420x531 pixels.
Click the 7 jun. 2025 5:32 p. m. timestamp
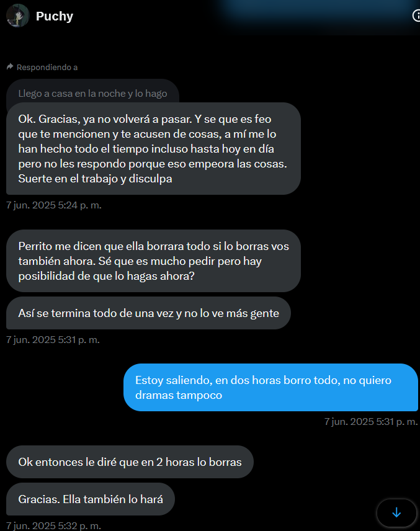click(53, 525)
